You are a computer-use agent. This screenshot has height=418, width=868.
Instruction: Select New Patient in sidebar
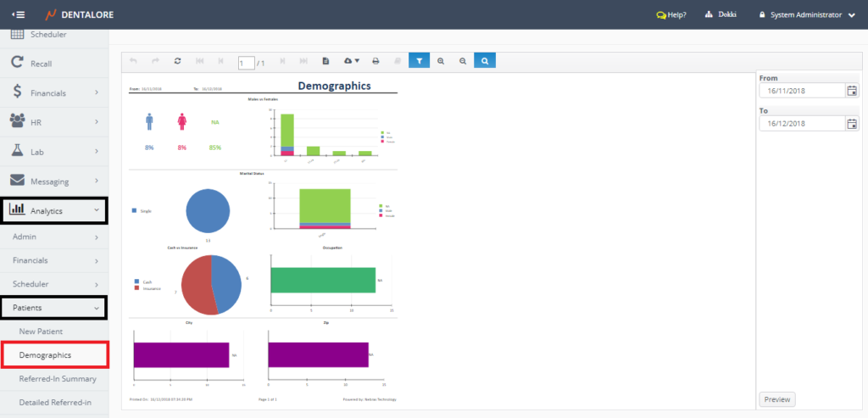pos(53,331)
